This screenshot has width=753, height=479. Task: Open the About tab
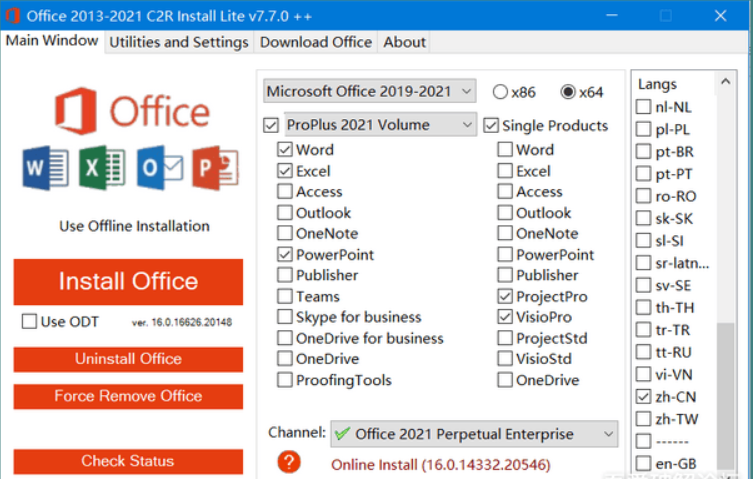404,42
